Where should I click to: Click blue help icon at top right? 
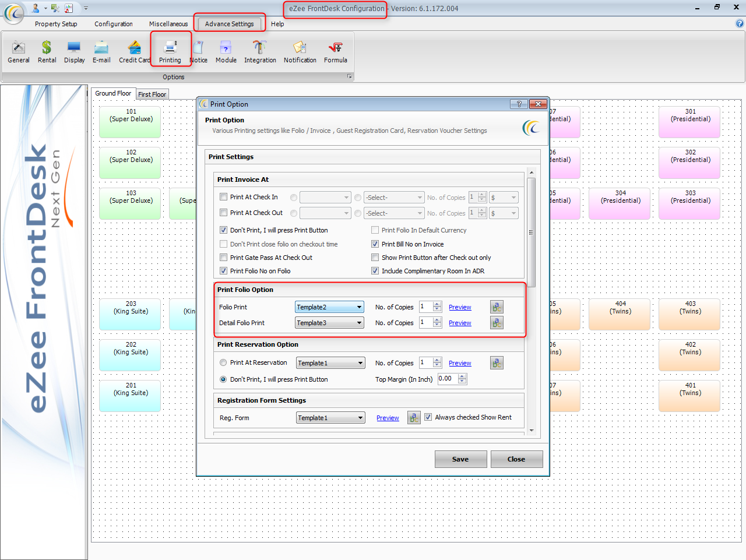(x=740, y=24)
